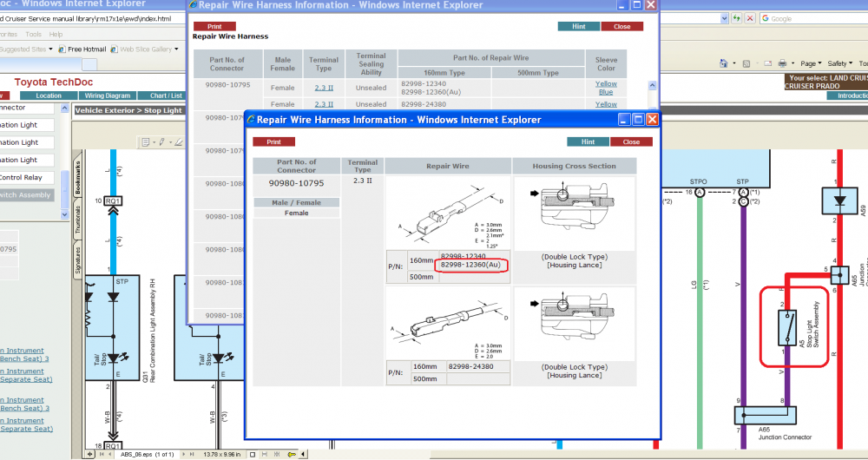Screen dimensions: 868x460
Task: Switch to the Wiring Diagram tab
Action: click(108, 95)
